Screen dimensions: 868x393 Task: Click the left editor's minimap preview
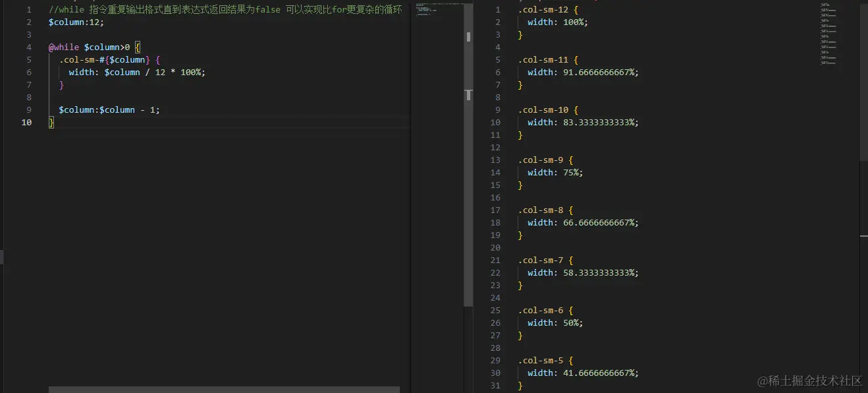pos(438,9)
